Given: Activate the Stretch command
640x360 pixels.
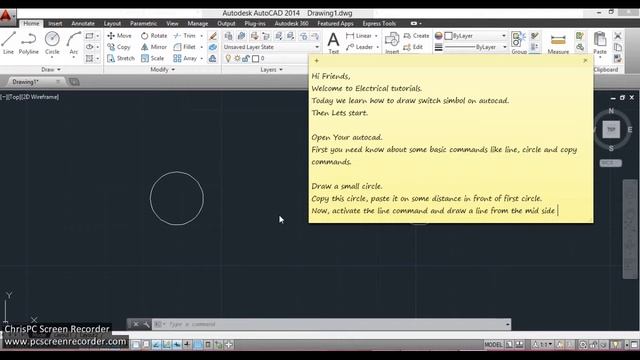Looking at the screenshot, I should 120,58.
